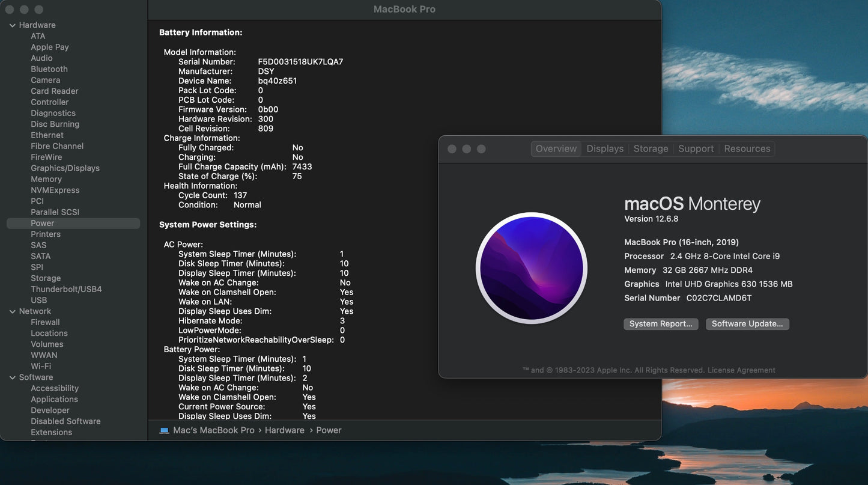The image size is (868, 485).
Task: Select WWAN under Network
Action: (x=44, y=355)
